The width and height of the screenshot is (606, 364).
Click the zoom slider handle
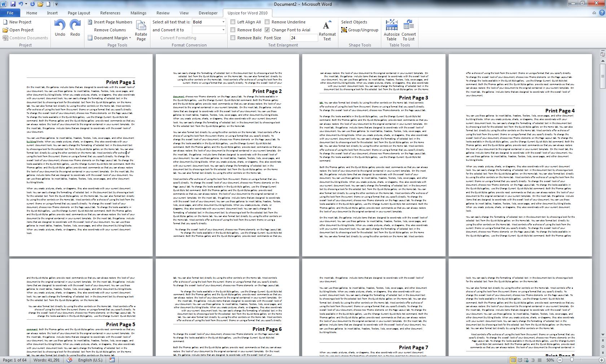(572, 360)
